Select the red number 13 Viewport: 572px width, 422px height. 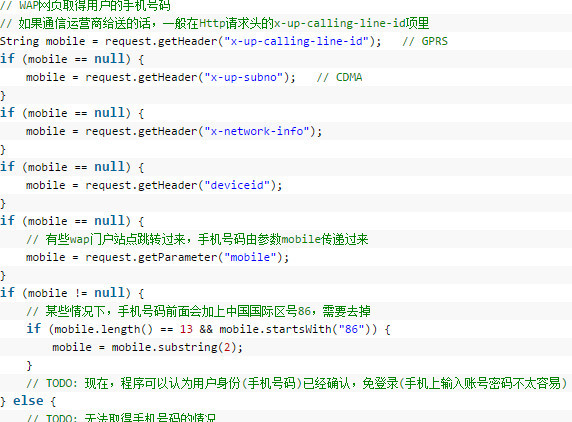[186, 329]
